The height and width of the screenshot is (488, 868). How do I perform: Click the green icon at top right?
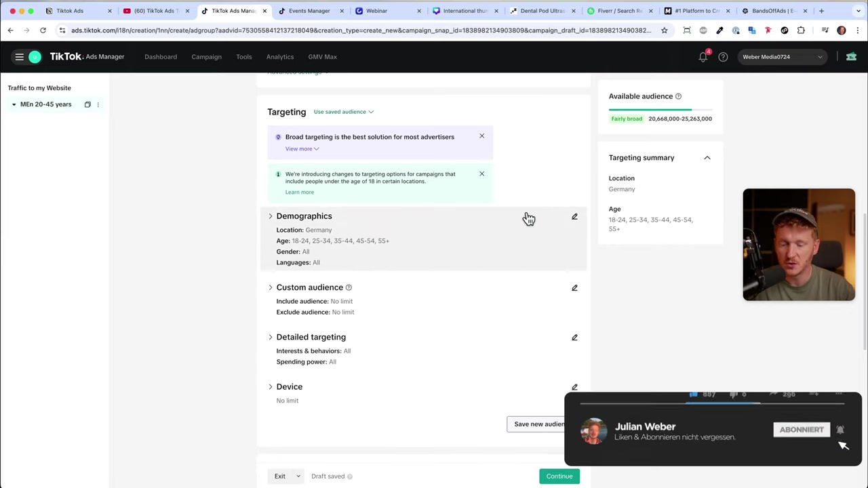pos(851,57)
